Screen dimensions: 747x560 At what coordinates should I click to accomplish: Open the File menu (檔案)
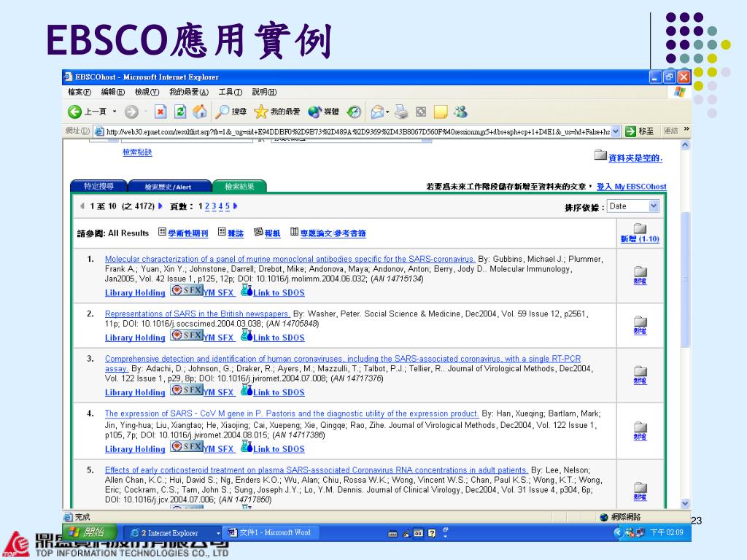click(x=79, y=92)
